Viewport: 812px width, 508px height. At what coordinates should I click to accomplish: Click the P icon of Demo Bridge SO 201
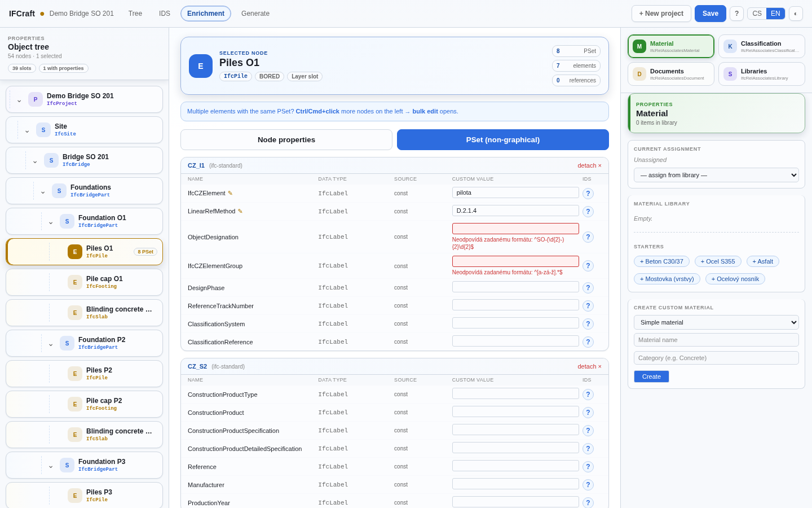coord(36,99)
